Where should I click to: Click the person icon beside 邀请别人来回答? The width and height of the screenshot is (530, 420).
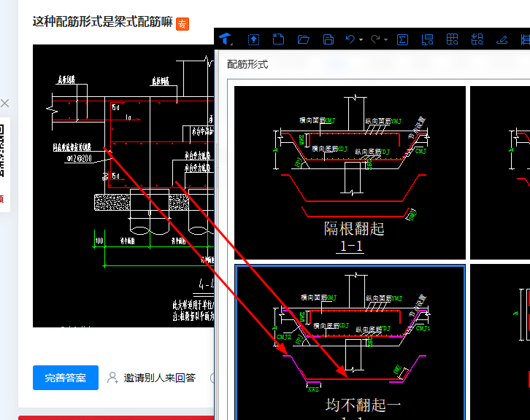(x=112, y=378)
